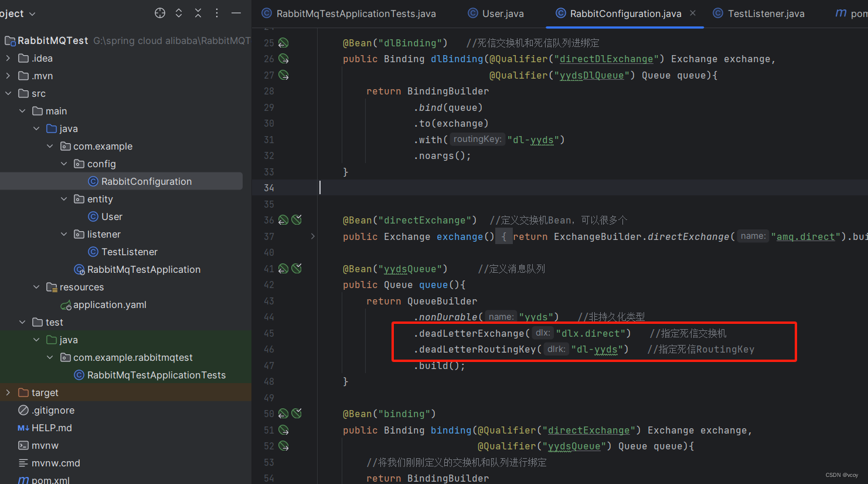Viewport: 868px width, 484px height.
Task: Click bean gutter icon on line 51
Action: point(283,430)
